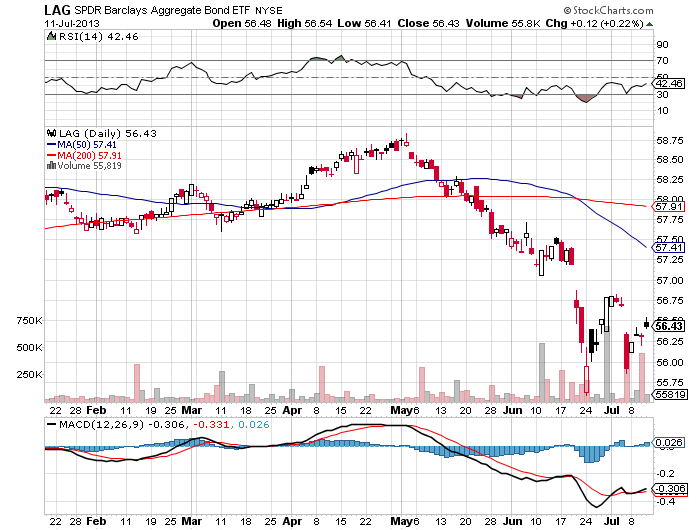
Task: Click the Jun label on bottom MACD date axis
Action: click(x=513, y=521)
